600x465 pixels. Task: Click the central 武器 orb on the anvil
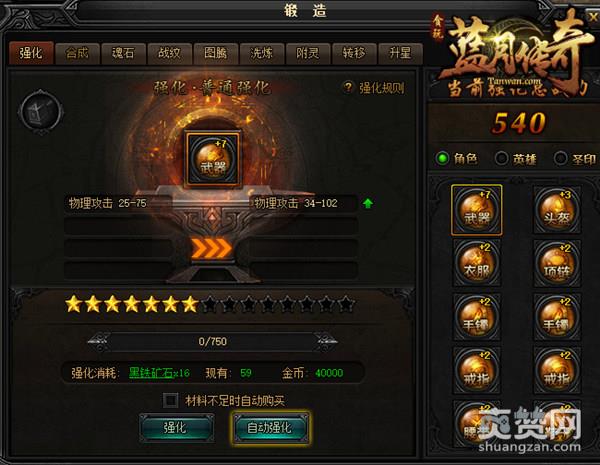click(x=213, y=159)
